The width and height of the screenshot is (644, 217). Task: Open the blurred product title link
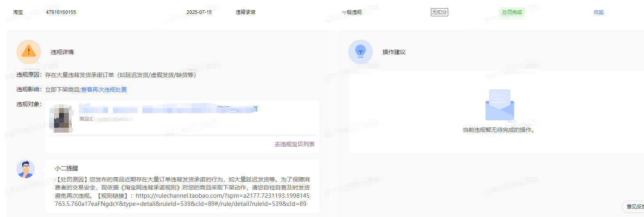coord(168,109)
